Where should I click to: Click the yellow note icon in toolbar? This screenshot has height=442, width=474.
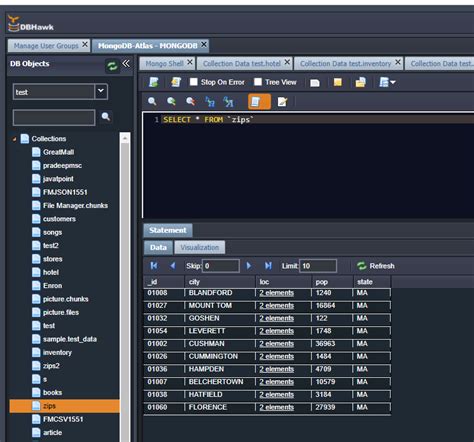338,82
